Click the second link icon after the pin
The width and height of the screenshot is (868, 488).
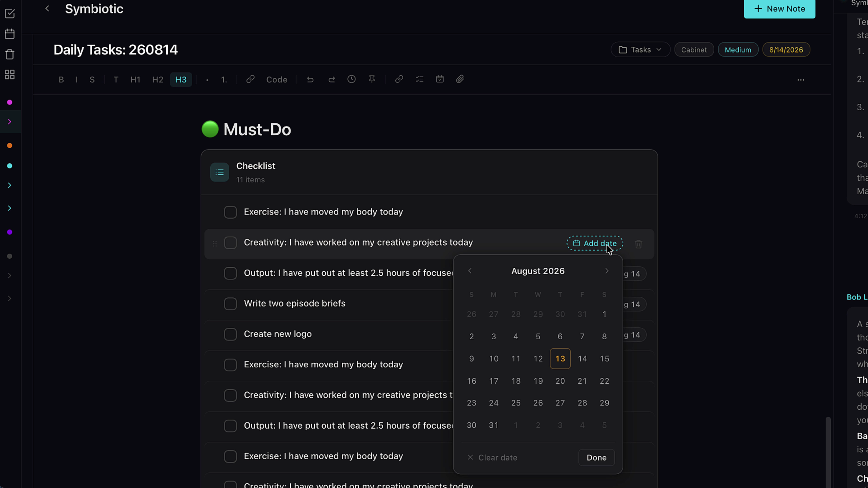coord(399,79)
